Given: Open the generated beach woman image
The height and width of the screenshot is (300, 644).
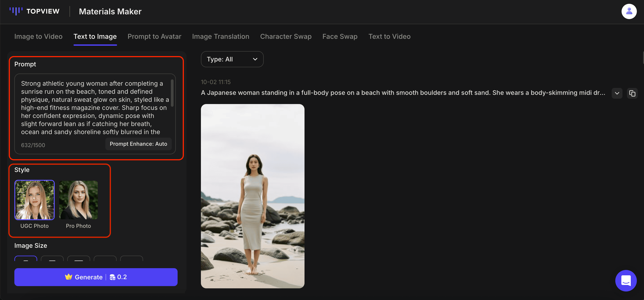Looking at the screenshot, I should pos(252,196).
